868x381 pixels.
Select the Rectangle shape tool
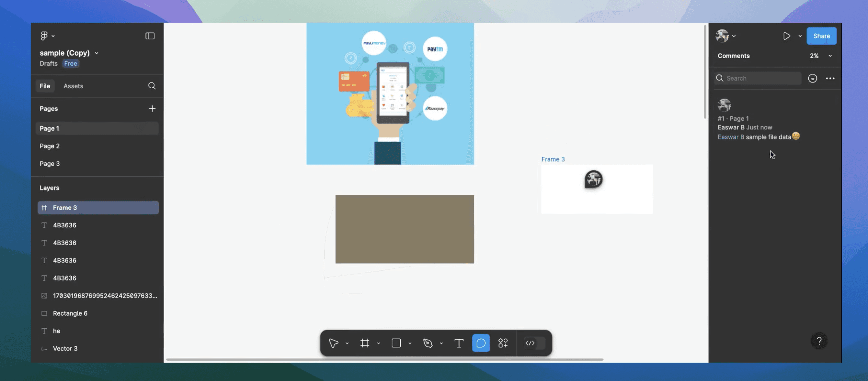click(x=396, y=343)
